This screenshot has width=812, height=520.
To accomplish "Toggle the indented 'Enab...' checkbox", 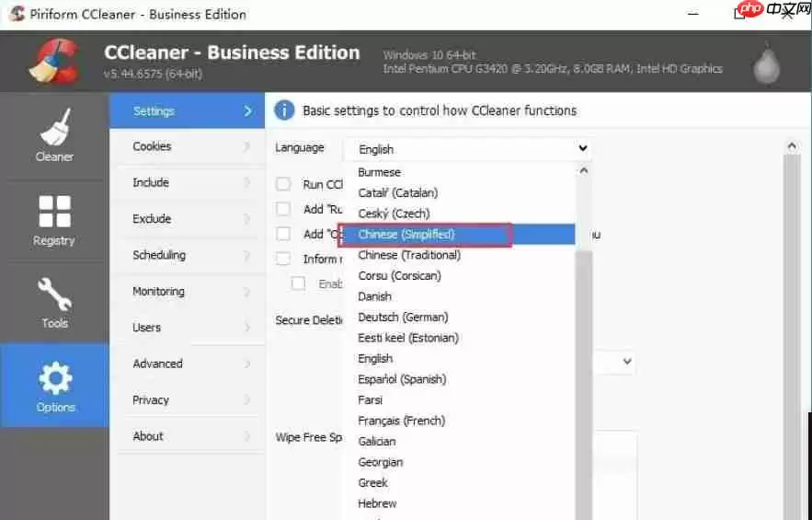I will tap(299, 283).
